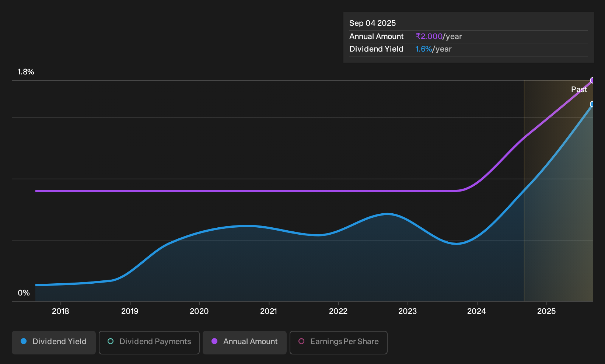Image resolution: width=605 pixels, height=364 pixels.
Task: Toggle the Dividend Yield series
Action: (x=53, y=342)
